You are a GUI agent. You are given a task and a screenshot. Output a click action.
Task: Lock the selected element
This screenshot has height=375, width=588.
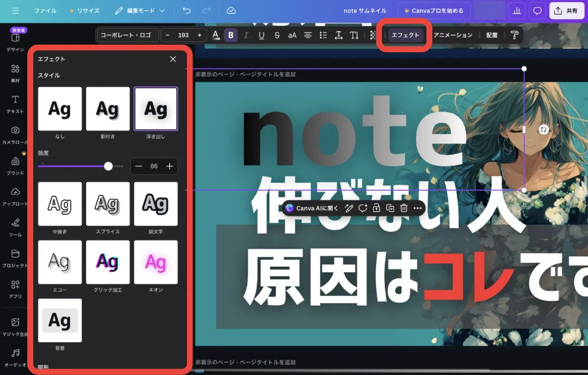(x=376, y=208)
